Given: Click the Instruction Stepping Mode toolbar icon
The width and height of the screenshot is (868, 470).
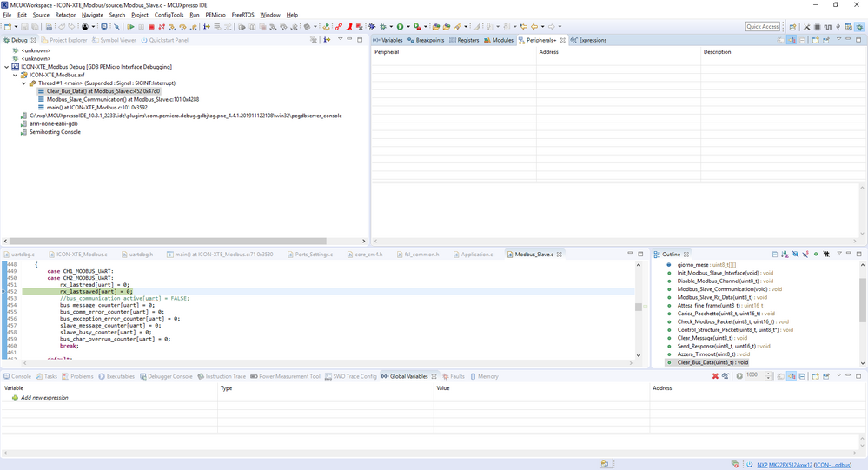Looking at the screenshot, I should (x=206, y=27).
